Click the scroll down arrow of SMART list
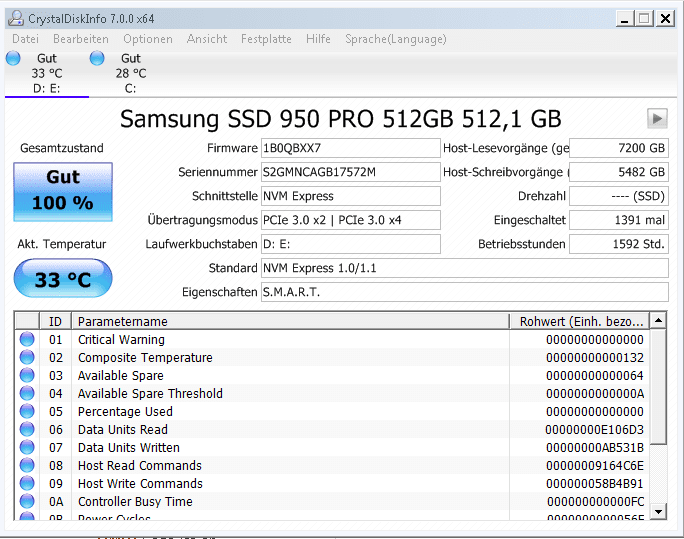The image size is (684, 539). [658, 511]
